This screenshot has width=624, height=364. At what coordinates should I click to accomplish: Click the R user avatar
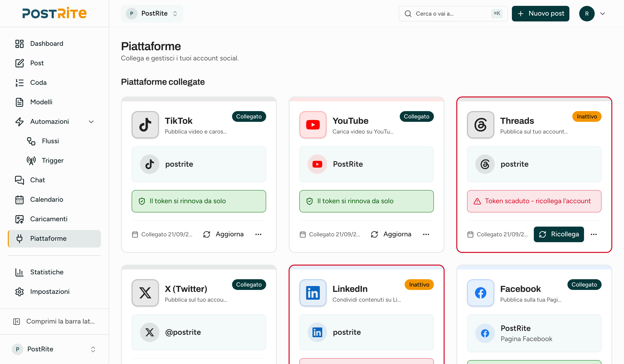[587, 14]
